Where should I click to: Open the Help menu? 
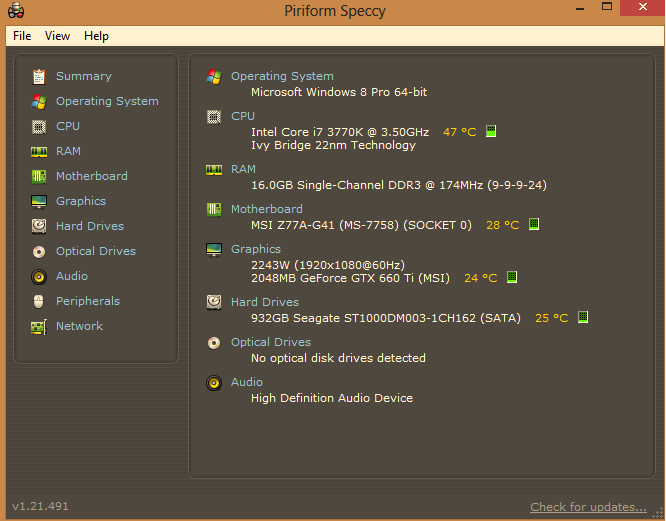pyautogui.click(x=96, y=36)
